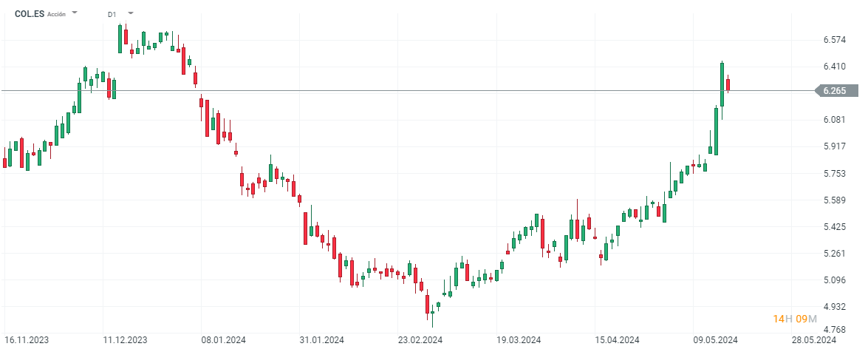Select the 4.768 price axis label
Image resolution: width=868 pixels, height=352 pixels.
(834, 330)
